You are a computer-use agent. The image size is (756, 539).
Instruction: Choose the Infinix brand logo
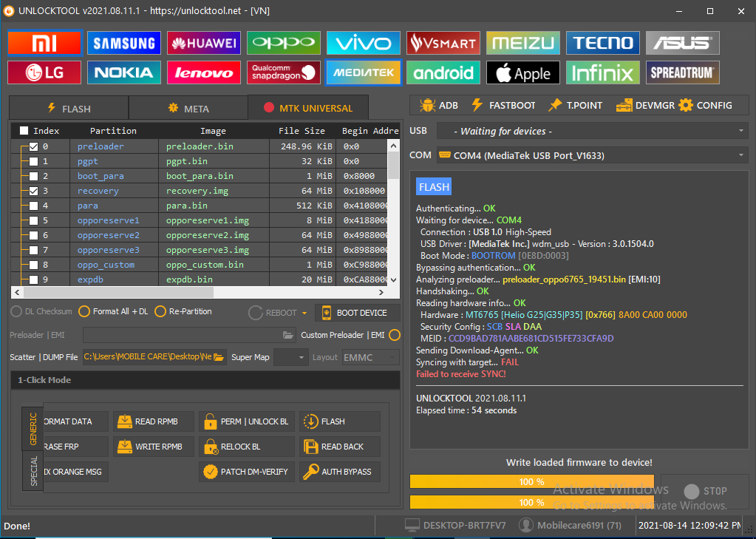click(x=603, y=72)
